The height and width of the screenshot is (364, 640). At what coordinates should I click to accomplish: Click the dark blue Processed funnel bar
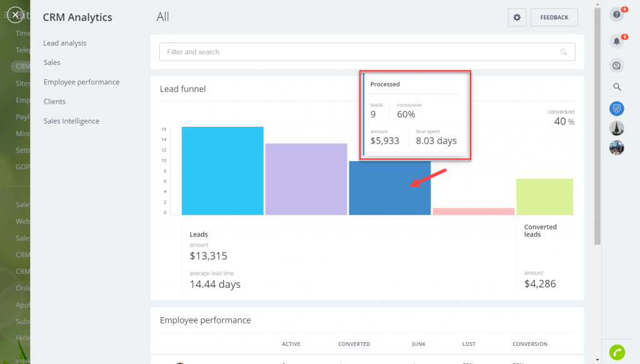pyautogui.click(x=389, y=189)
